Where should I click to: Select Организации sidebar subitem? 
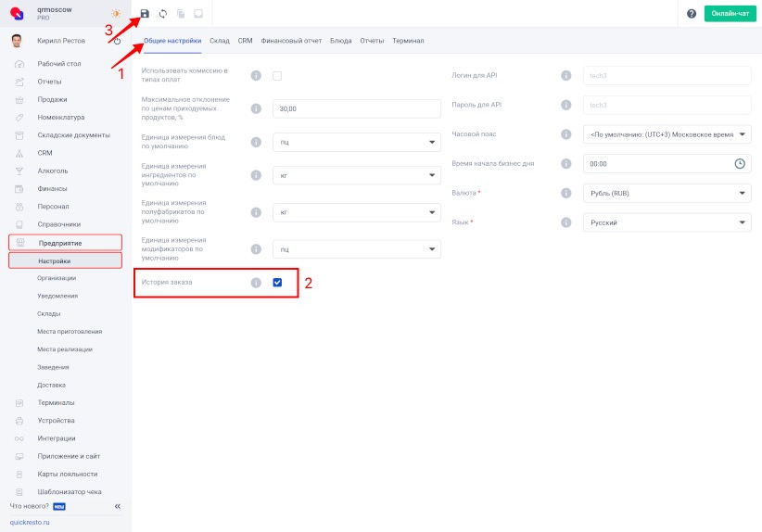click(x=57, y=278)
